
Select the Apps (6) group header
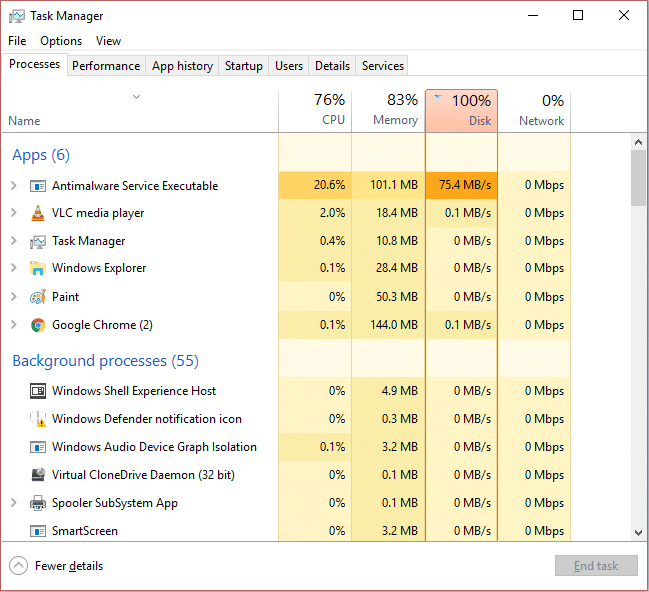click(41, 155)
